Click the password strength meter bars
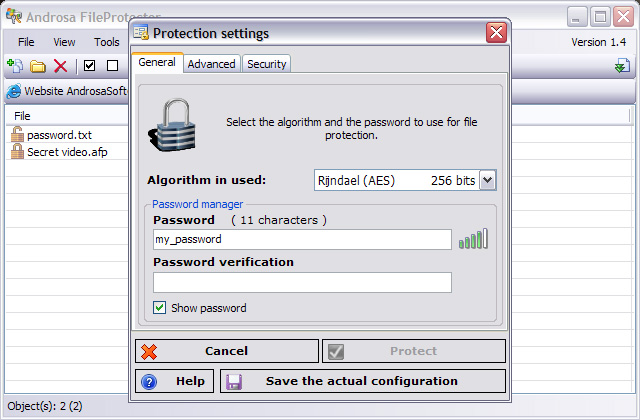Image resolution: width=640 pixels, height=420 pixels. tap(473, 239)
